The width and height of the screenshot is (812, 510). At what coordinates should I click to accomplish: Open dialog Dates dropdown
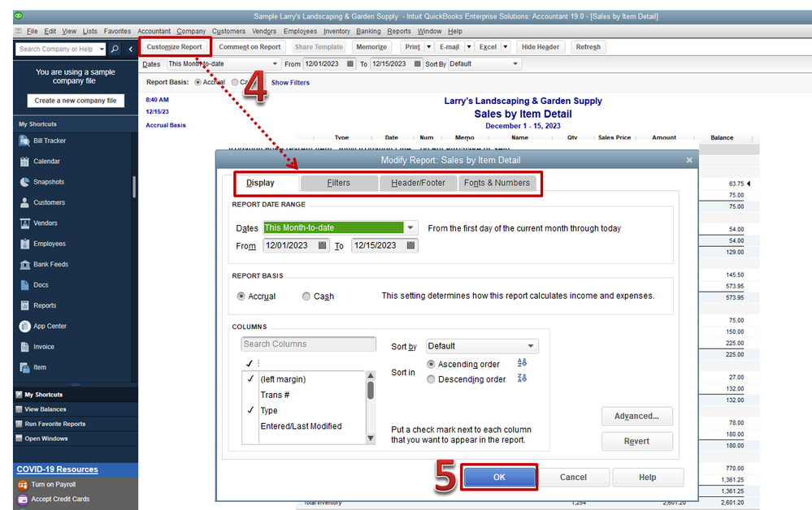[x=410, y=227]
